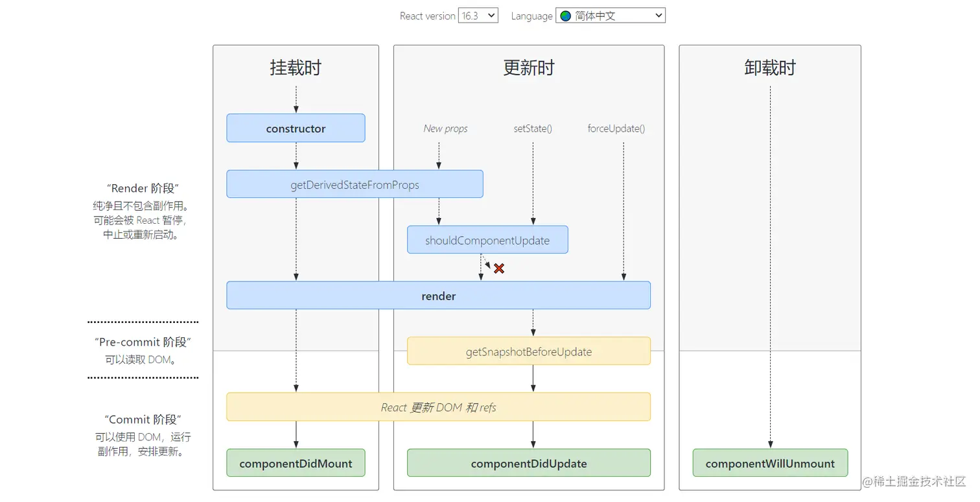Click the 'setState()' label
Screen dimensions: 980x502
tap(533, 128)
